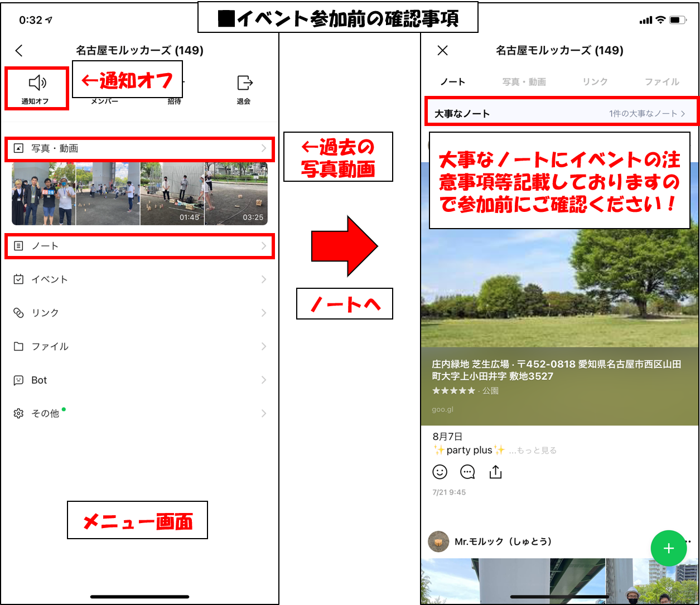Play the 03:25 video thumbnail
Image resolution: width=700 pixels, height=605 pixels.
pos(236,193)
